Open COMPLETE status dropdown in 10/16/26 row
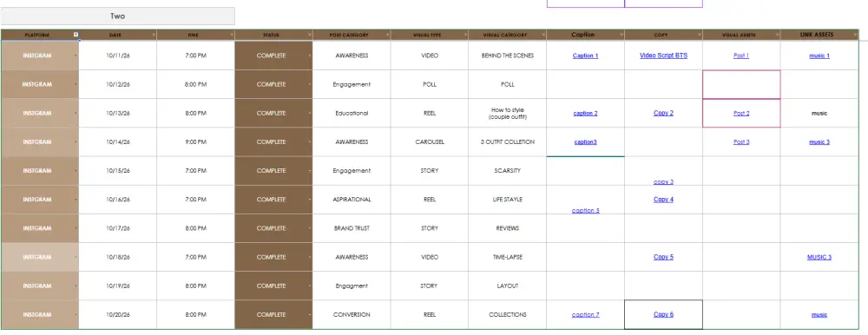Screen dimensions: 868x335 pos(310,200)
